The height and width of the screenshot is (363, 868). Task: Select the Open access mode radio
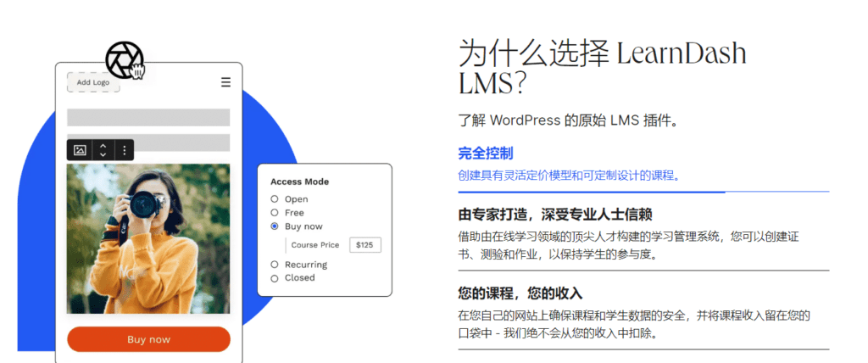coord(275,199)
